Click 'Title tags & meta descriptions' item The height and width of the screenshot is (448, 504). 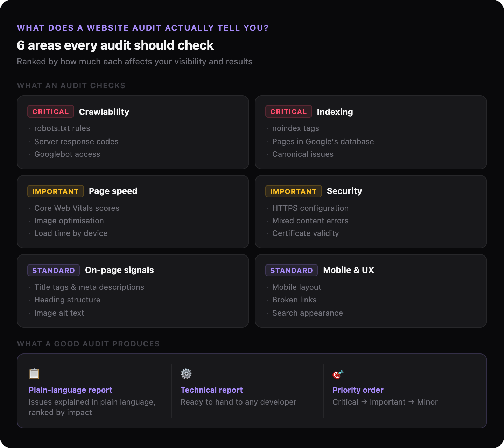point(89,287)
